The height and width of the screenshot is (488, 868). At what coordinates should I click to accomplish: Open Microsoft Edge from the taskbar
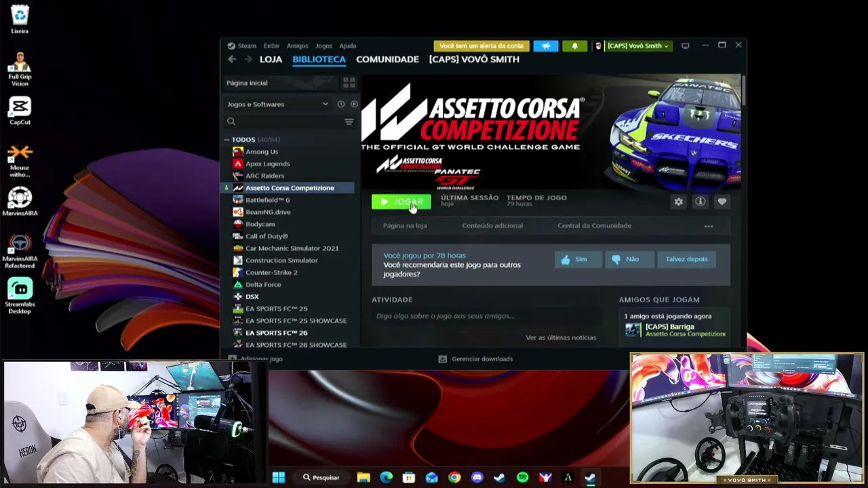[x=387, y=478]
